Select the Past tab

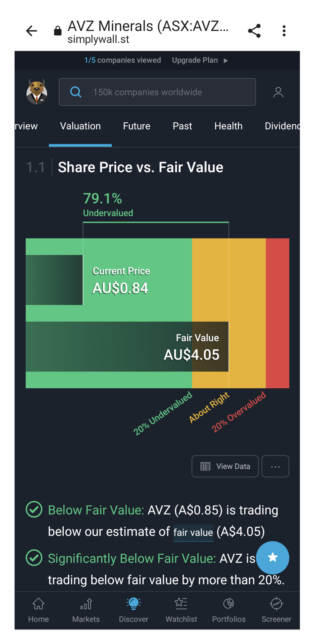182,126
